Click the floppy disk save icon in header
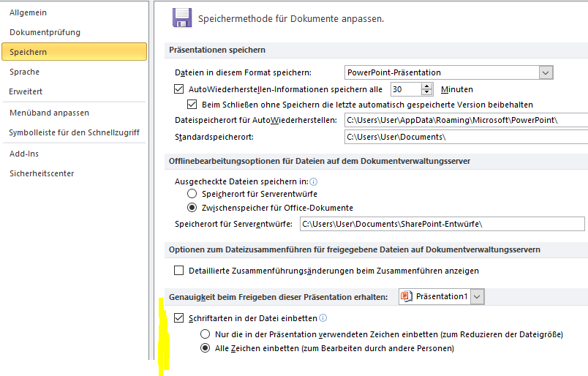588x376 pixels. click(181, 18)
